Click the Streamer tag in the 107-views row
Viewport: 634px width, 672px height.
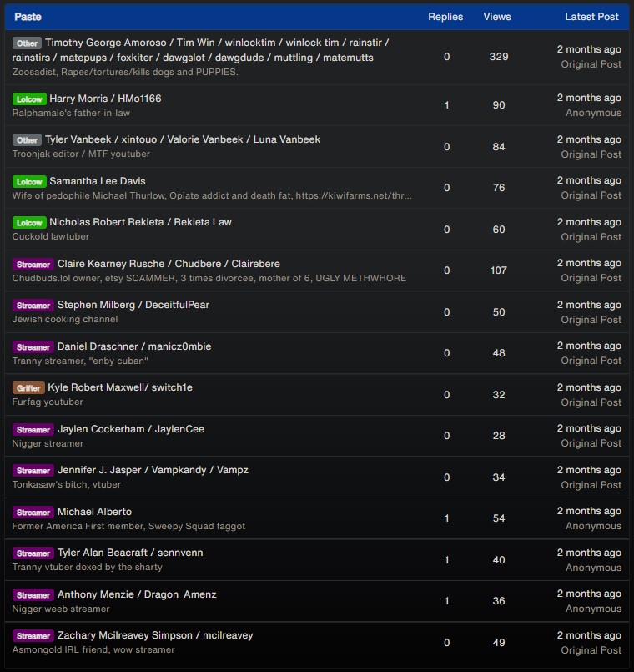point(33,265)
